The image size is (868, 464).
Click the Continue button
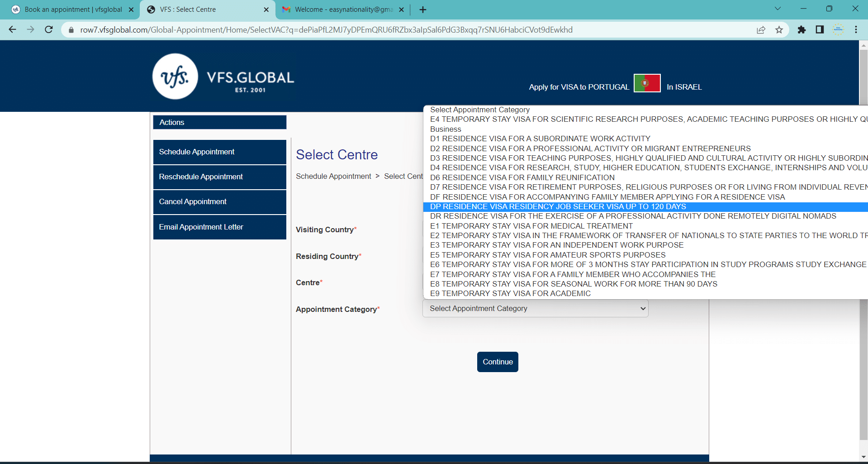[x=498, y=362]
